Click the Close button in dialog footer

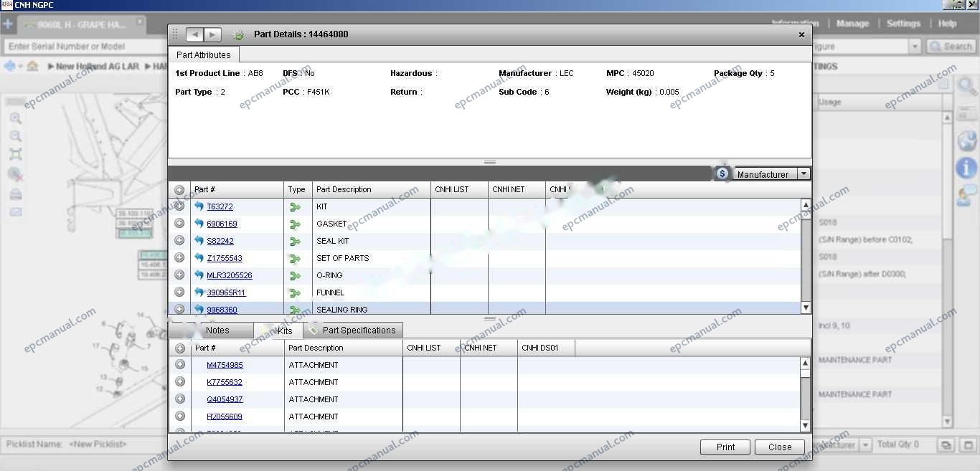click(x=780, y=447)
